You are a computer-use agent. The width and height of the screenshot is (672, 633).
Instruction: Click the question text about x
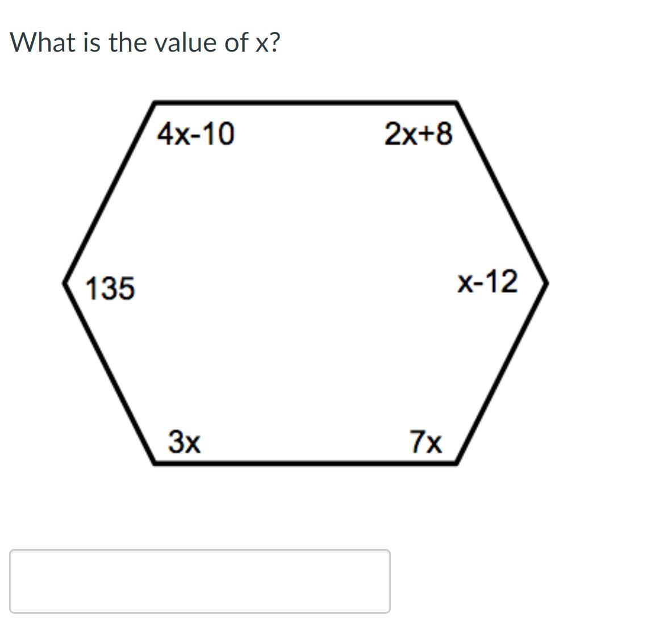click(x=145, y=42)
